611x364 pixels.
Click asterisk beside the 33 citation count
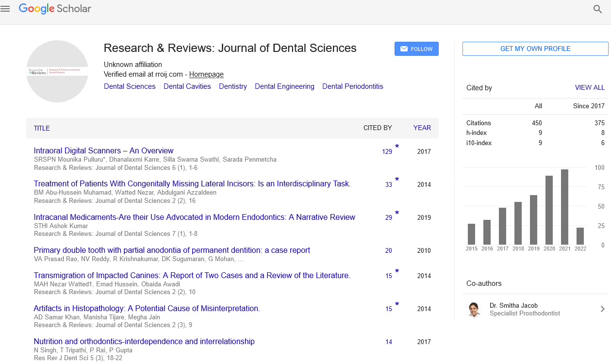[397, 180]
